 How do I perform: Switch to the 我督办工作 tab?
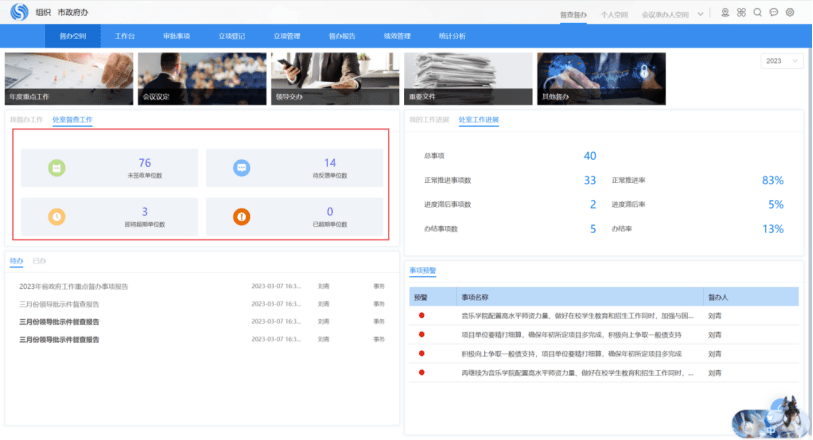[26, 120]
